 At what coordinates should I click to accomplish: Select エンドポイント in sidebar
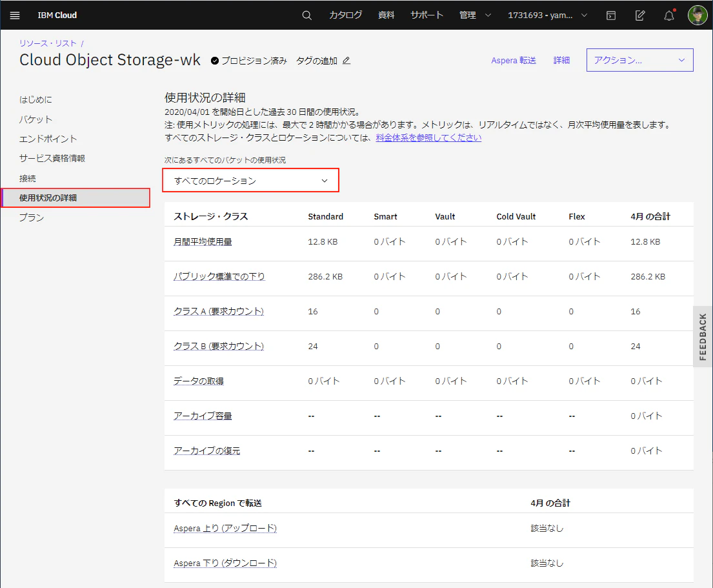click(48, 139)
